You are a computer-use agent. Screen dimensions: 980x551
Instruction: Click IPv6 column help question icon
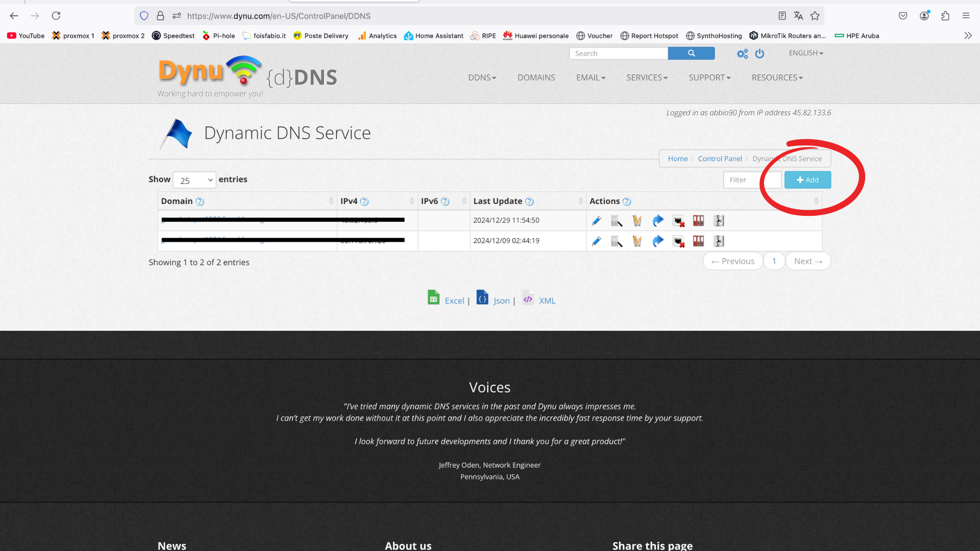tap(445, 202)
